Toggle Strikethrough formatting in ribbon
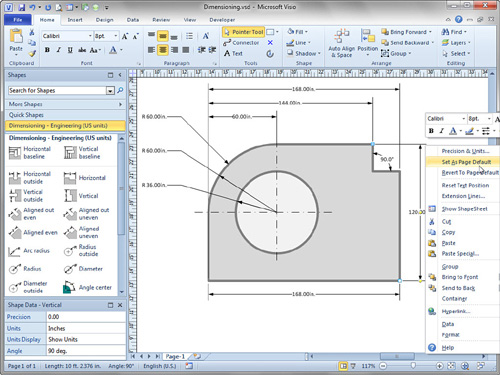Screen dimensions: 500x375 (x=82, y=50)
